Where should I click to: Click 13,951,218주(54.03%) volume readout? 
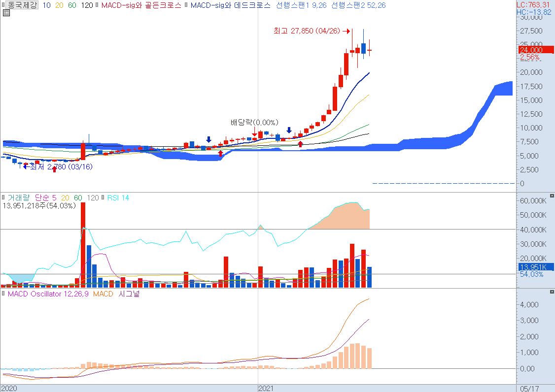(39, 205)
